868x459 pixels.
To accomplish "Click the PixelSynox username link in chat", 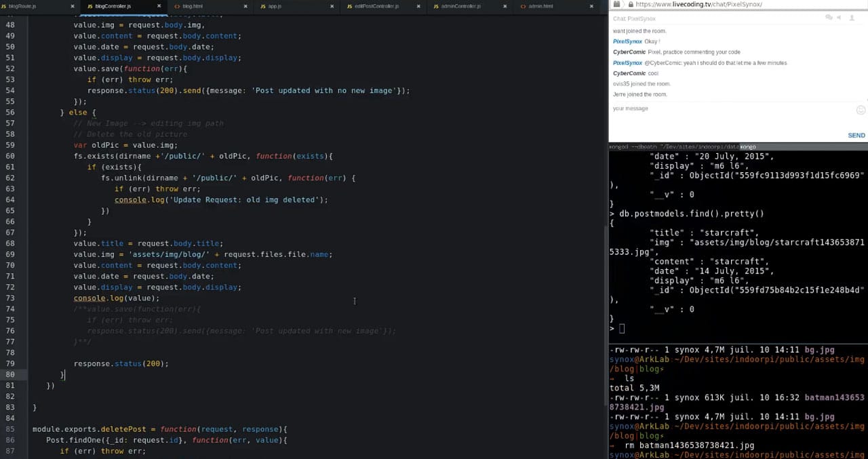I will click(627, 41).
